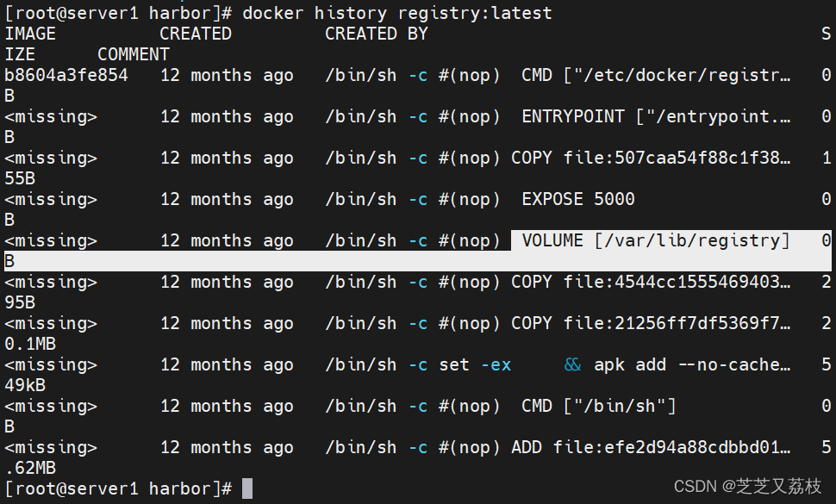Click the apk add --no-cache… text
The height and width of the screenshot is (504, 836).
[692, 365]
